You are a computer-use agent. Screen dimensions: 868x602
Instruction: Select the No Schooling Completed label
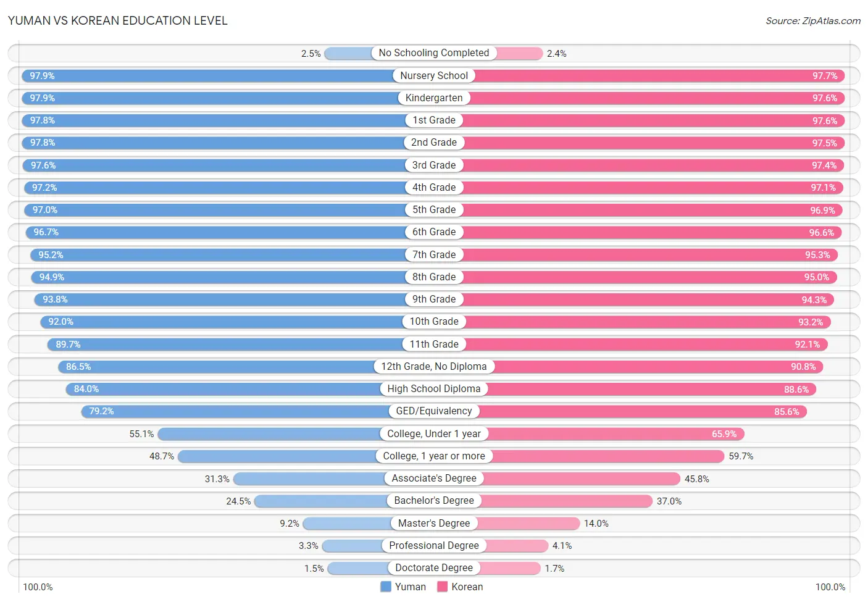pos(434,53)
